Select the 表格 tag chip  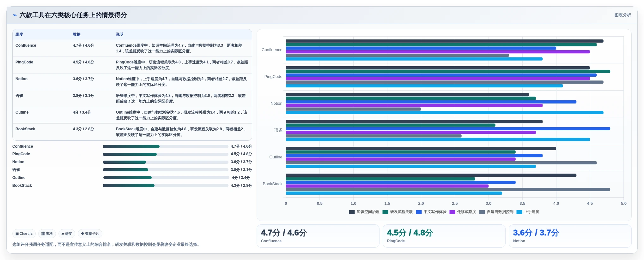(47, 234)
